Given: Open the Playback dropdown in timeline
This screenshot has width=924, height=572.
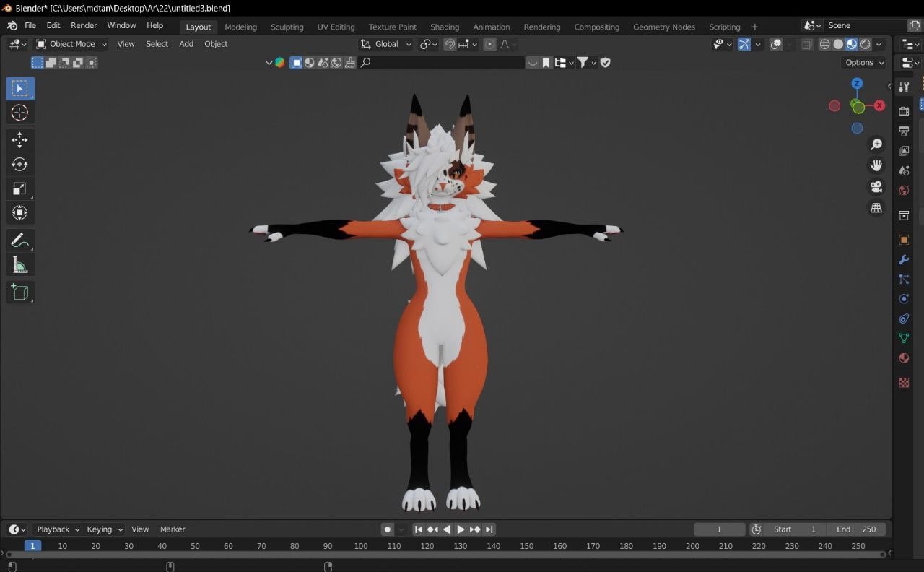Looking at the screenshot, I should [58, 529].
